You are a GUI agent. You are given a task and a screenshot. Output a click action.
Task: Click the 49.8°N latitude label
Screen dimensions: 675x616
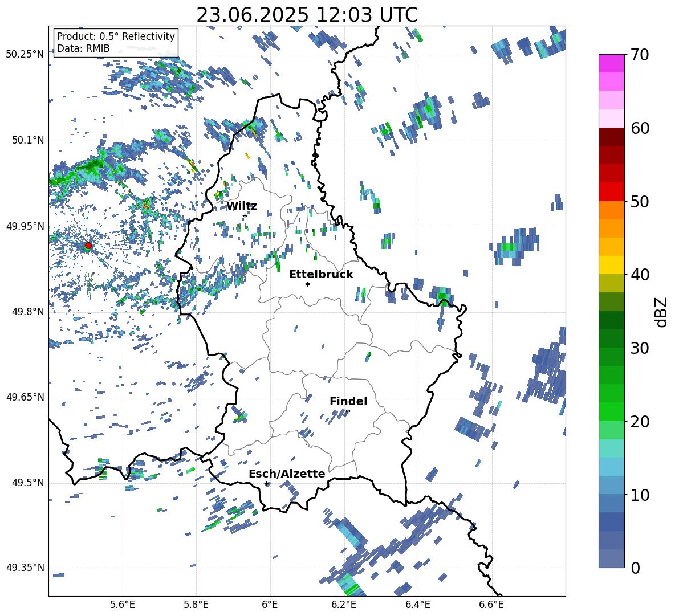(27, 312)
